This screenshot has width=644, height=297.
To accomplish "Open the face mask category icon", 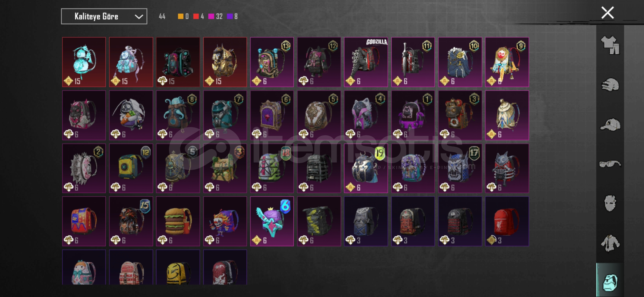I will coord(610,203).
